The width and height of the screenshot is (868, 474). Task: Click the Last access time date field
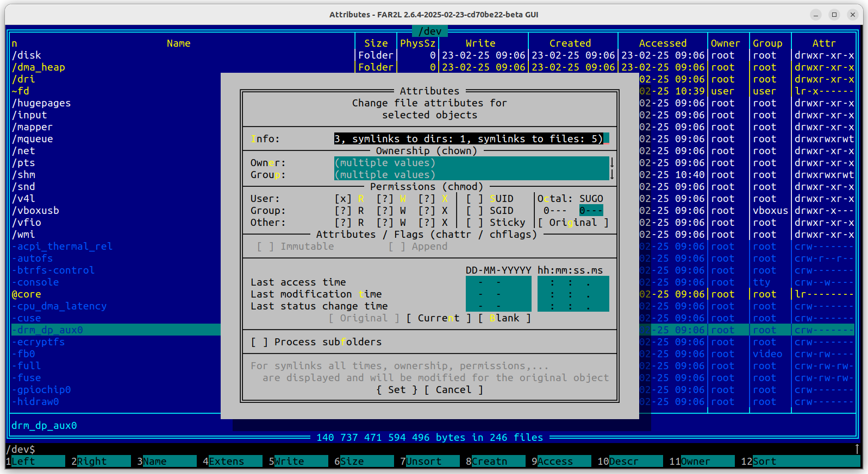[498, 282]
